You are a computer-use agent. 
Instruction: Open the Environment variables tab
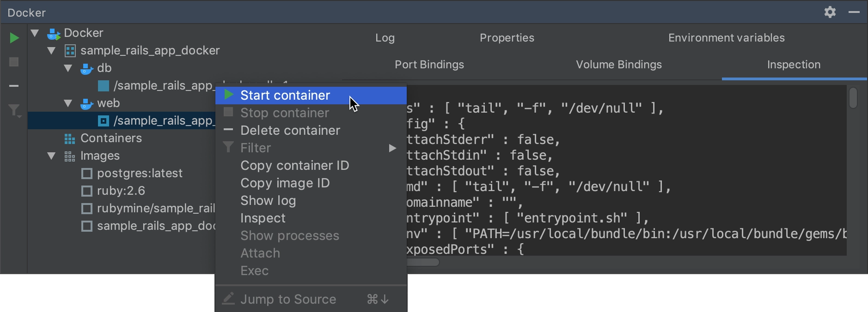pos(727,38)
